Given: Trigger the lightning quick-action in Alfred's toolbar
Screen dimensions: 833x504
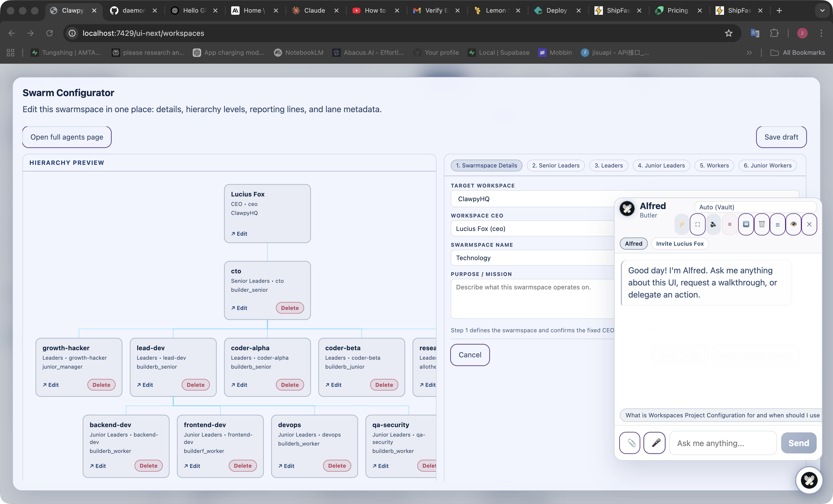Looking at the screenshot, I should [x=682, y=224].
